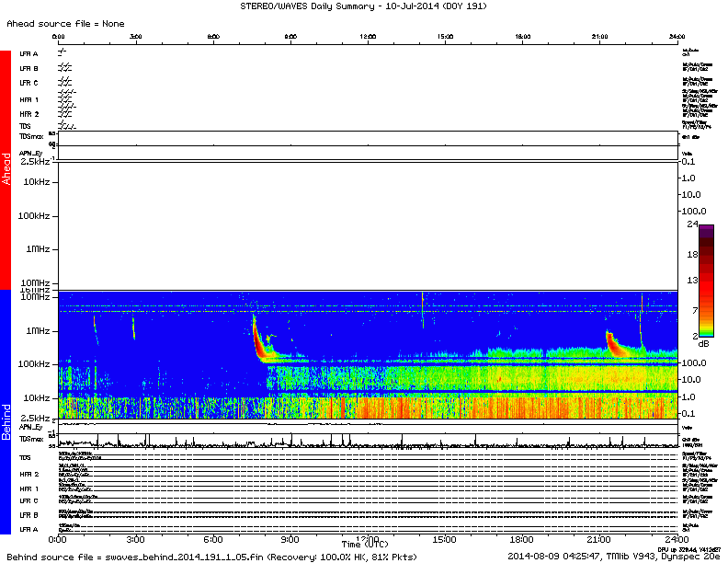This screenshot has height=563, width=728.
Task: Click the 2.5kHz tick label on Behind spectrogram
Action: pos(35,418)
